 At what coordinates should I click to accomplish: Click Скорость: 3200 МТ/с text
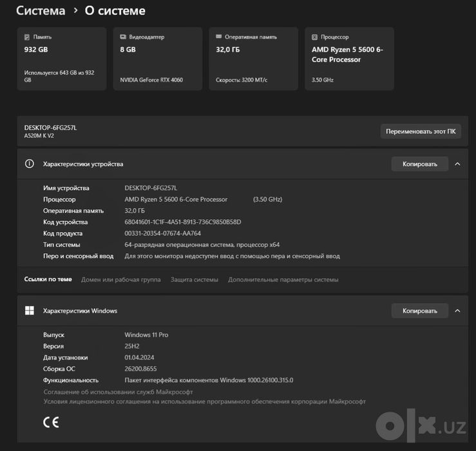point(242,80)
